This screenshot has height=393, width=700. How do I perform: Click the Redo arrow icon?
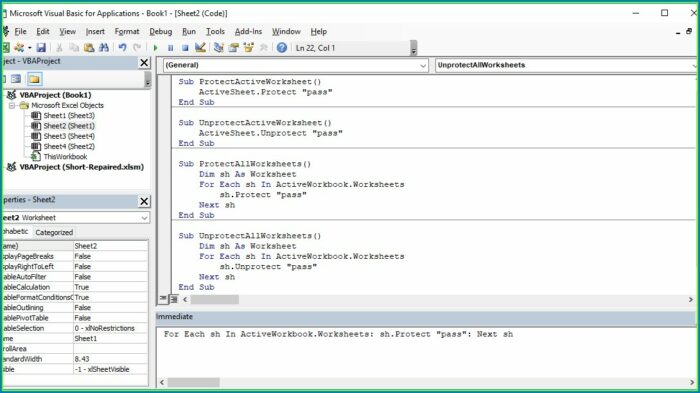[x=137, y=47]
